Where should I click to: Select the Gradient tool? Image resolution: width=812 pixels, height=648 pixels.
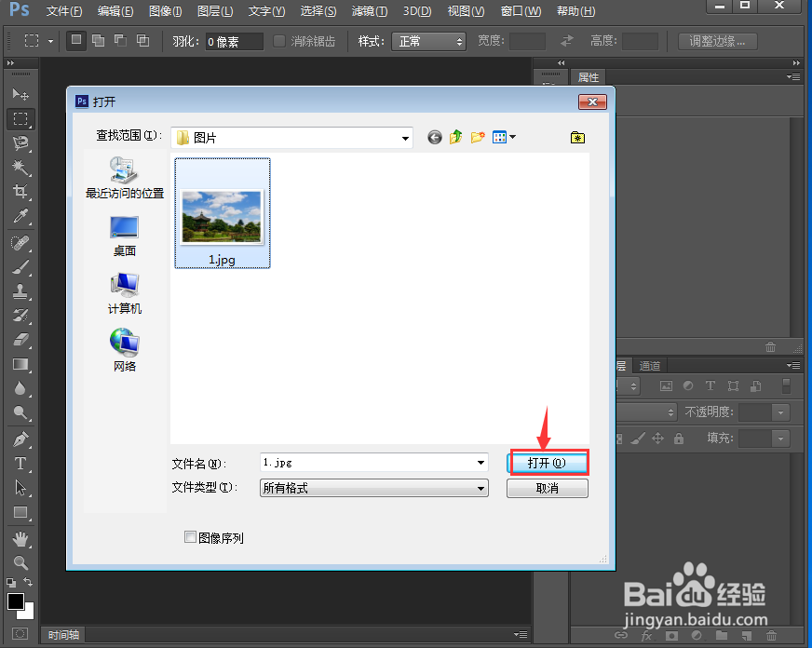tap(20, 364)
